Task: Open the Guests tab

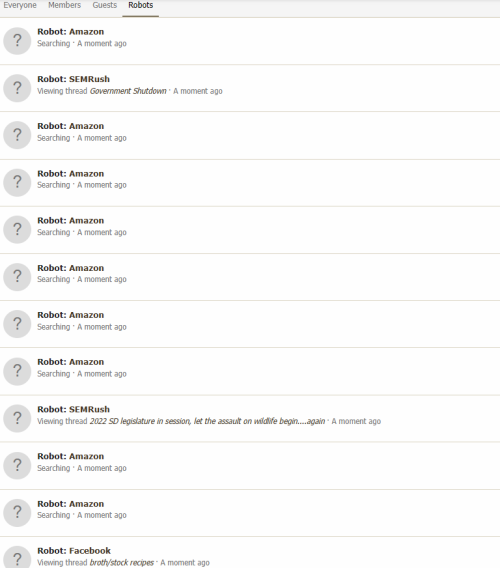Action: [x=105, y=5]
